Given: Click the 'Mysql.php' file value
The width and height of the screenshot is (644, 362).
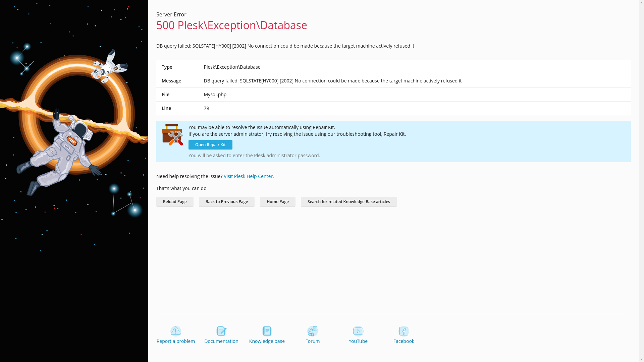Looking at the screenshot, I should (x=215, y=95).
